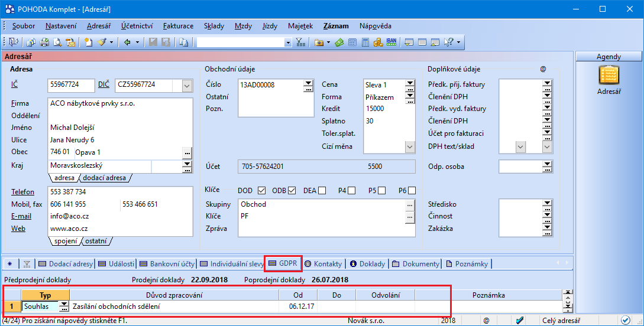Click the filter funnel icon in the toolbar
Viewport: 644px width, 326px height.
300,43
